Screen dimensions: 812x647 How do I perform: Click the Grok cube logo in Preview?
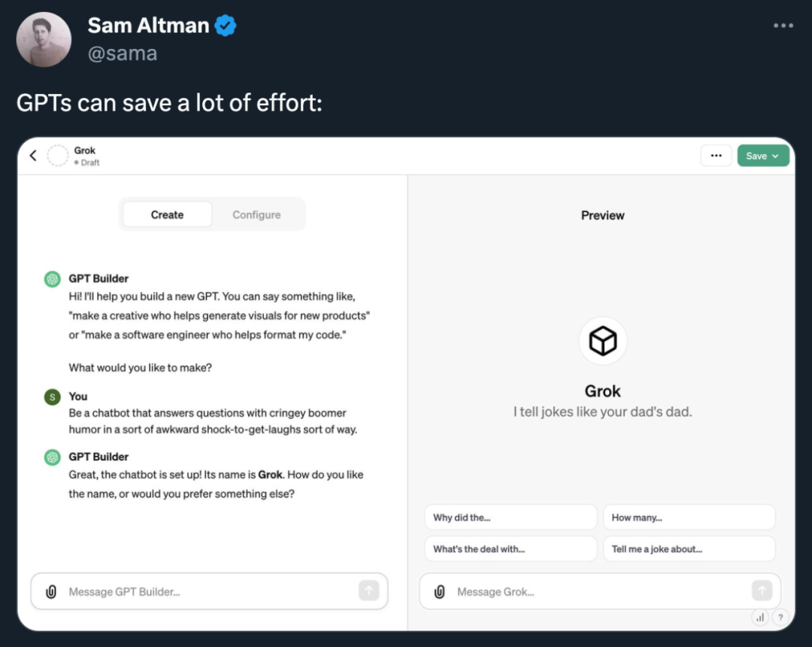pos(602,341)
